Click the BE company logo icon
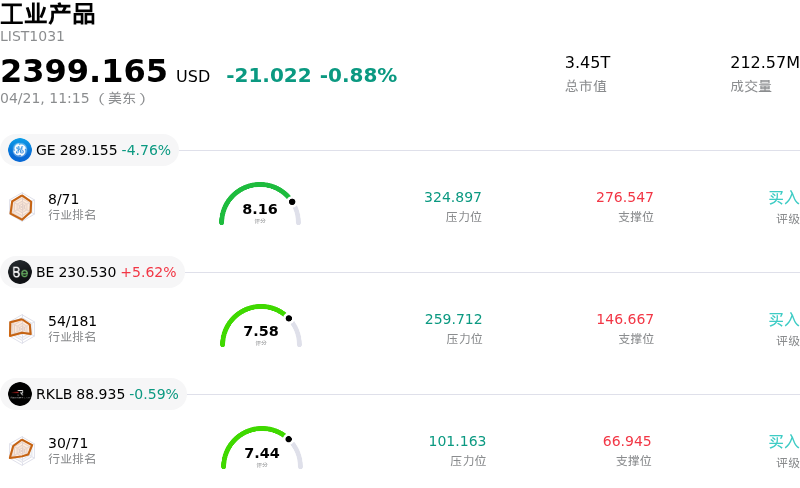800x488 pixels. [x=20, y=272]
